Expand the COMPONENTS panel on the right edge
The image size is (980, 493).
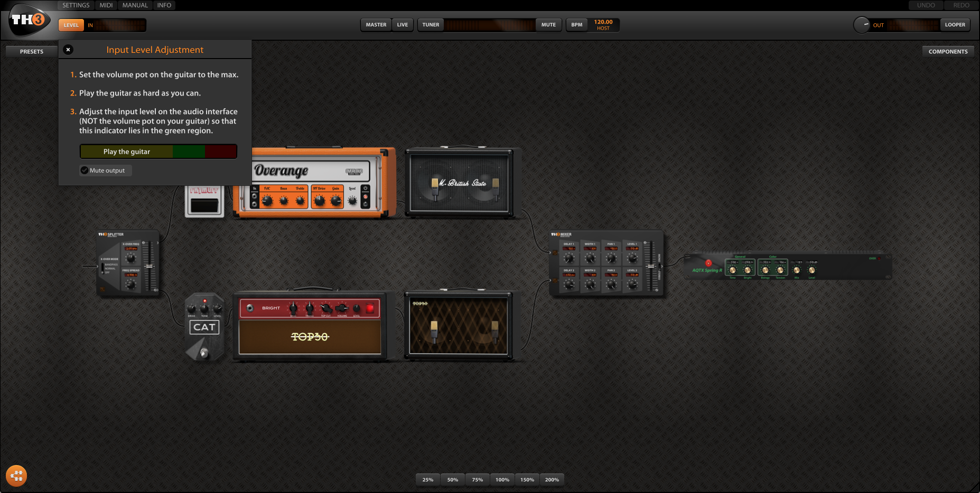(948, 51)
